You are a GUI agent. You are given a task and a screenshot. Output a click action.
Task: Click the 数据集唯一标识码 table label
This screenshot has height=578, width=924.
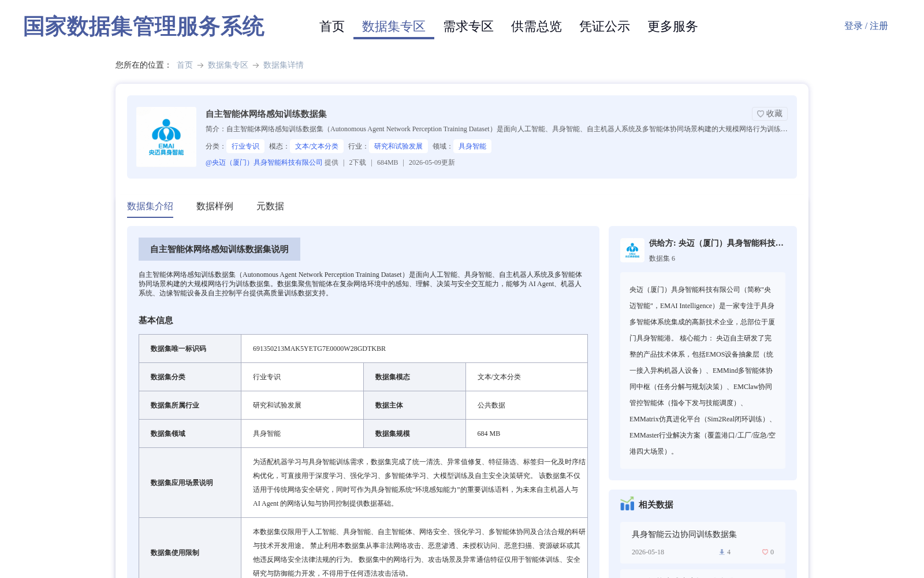(x=178, y=349)
